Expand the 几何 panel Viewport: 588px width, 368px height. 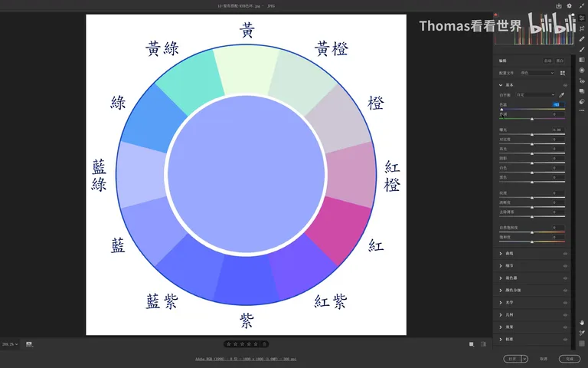pos(501,315)
